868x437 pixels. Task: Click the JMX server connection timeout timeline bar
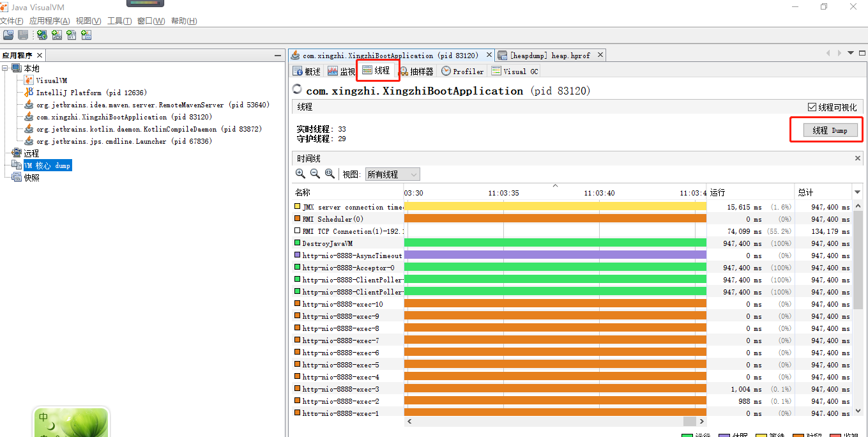pos(555,206)
